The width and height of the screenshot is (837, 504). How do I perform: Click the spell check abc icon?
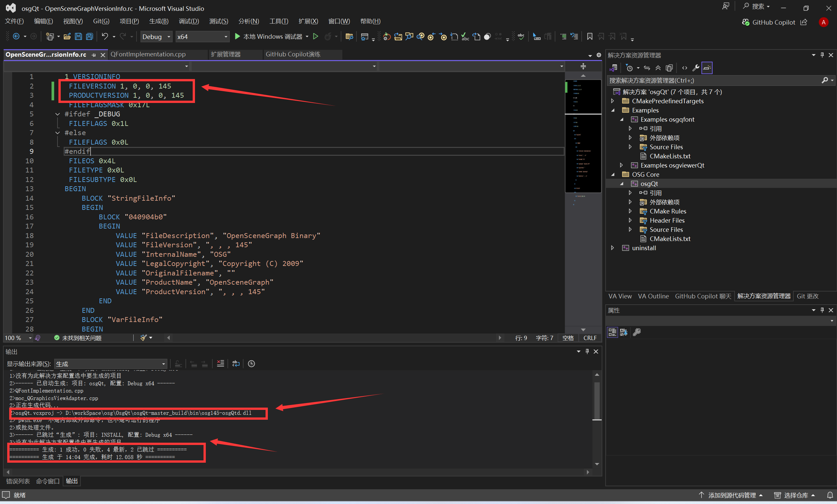coord(521,36)
